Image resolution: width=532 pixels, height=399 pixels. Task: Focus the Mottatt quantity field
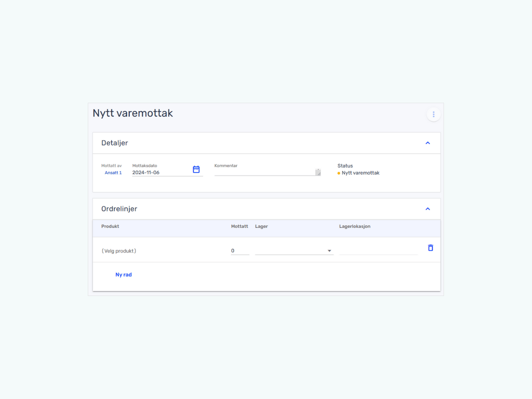coord(240,251)
